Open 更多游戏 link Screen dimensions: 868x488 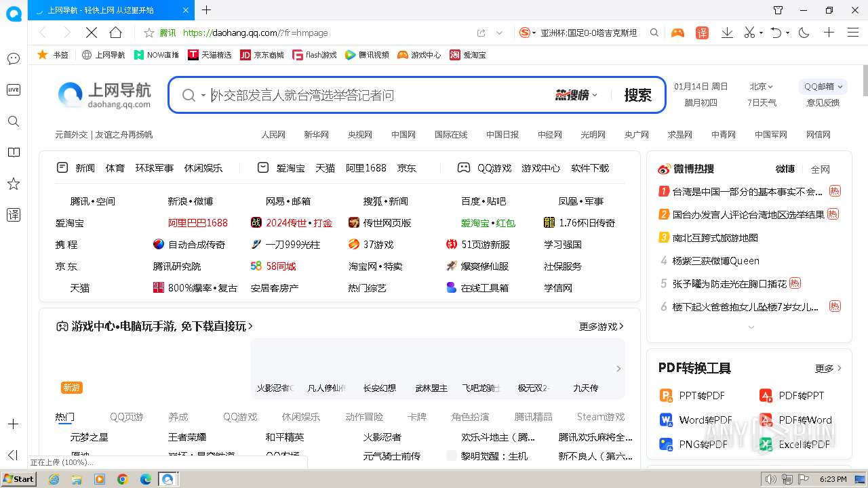click(601, 327)
